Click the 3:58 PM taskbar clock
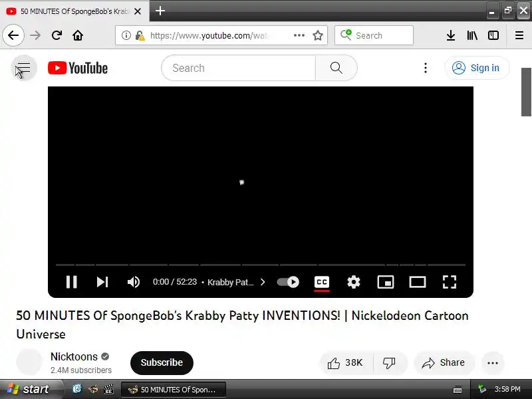This screenshot has height=399, width=532. [507, 389]
